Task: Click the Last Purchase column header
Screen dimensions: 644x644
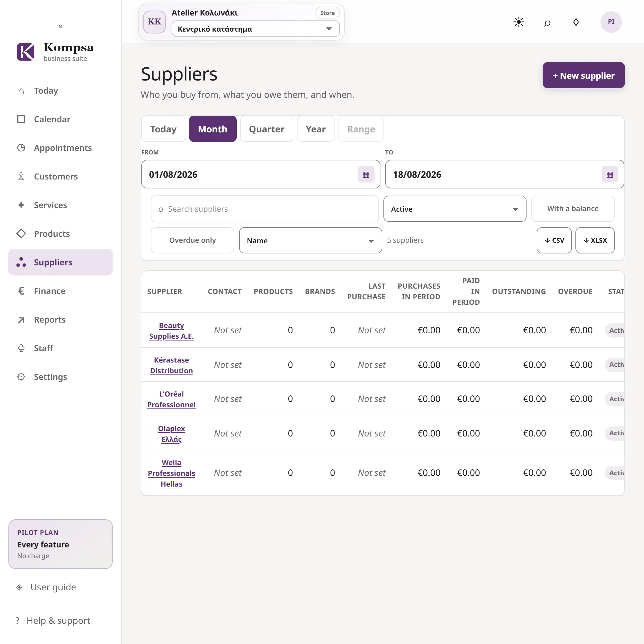Action: pyautogui.click(x=366, y=291)
